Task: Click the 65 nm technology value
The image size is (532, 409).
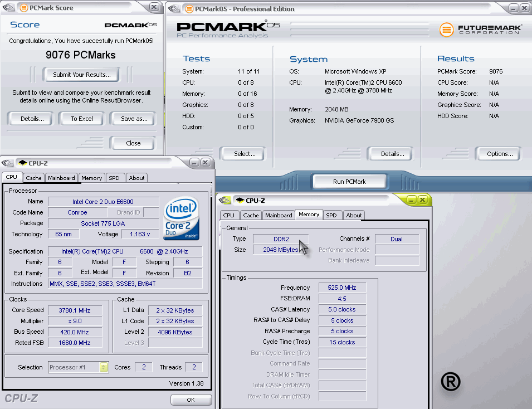Action: [x=64, y=234]
